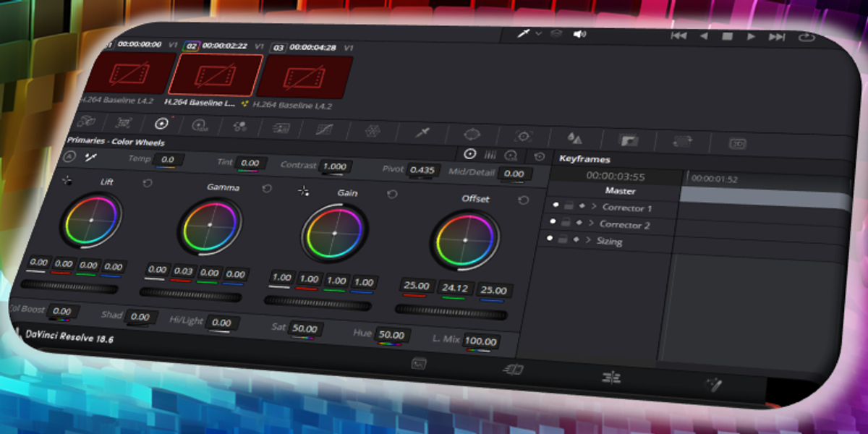
Task: Open the Blur and Sharpen palette
Action: coord(574,137)
